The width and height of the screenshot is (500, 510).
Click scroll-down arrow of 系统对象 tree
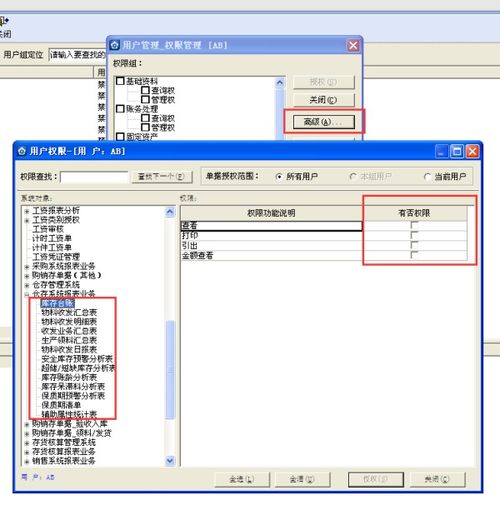click(170, 461)
